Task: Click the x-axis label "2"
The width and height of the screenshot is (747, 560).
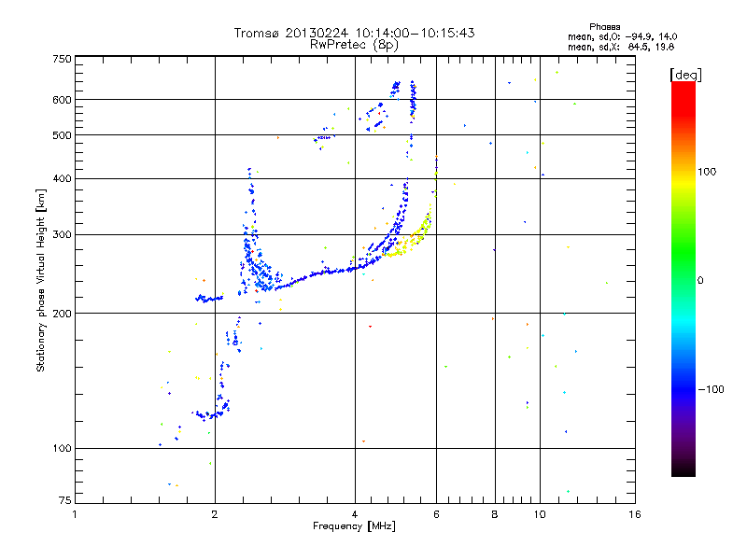Action: [215, 514]
